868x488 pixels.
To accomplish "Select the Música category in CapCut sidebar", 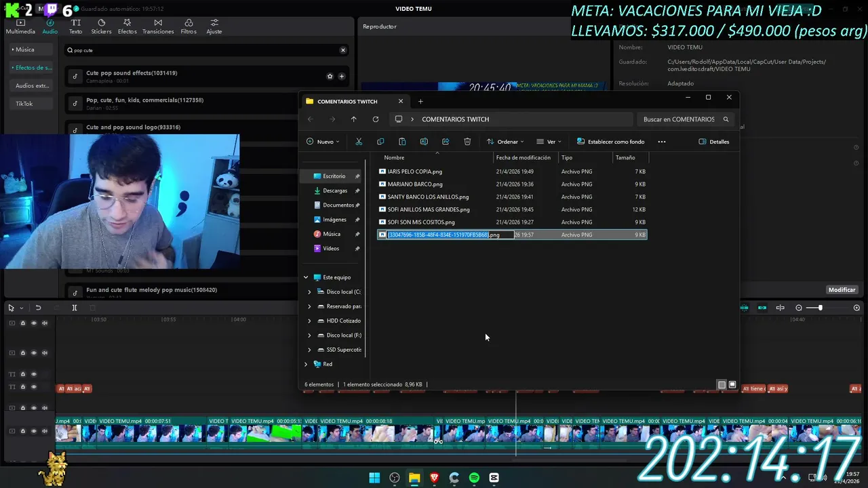I will click(x=31, y=49).
